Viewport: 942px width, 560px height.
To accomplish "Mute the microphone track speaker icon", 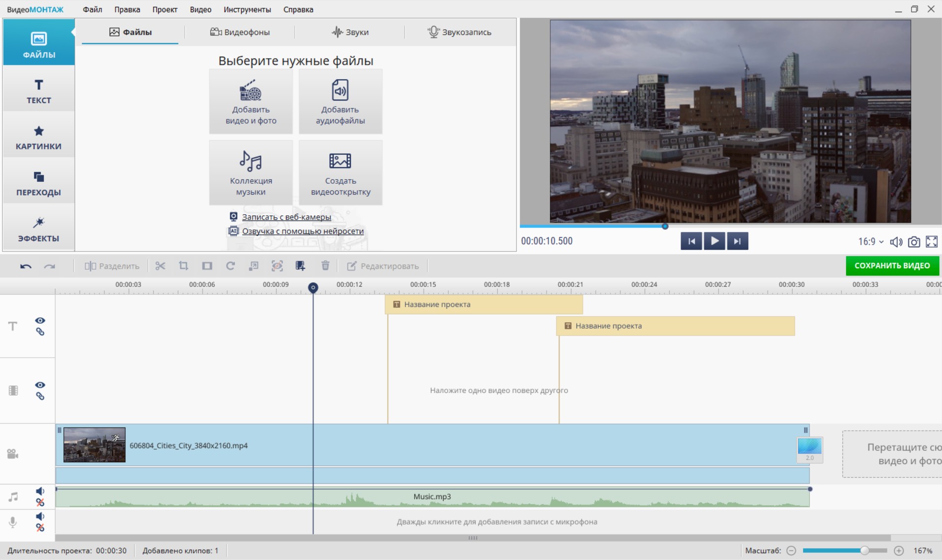I will pyautogui.click(x=40, y=516).
